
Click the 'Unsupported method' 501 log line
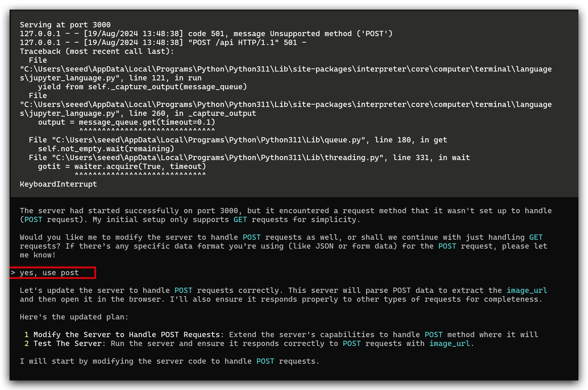point(206,33)
